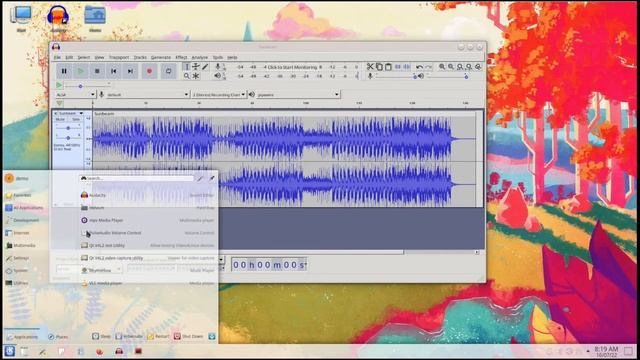Click the Trim audio icon

coord(398,67)
